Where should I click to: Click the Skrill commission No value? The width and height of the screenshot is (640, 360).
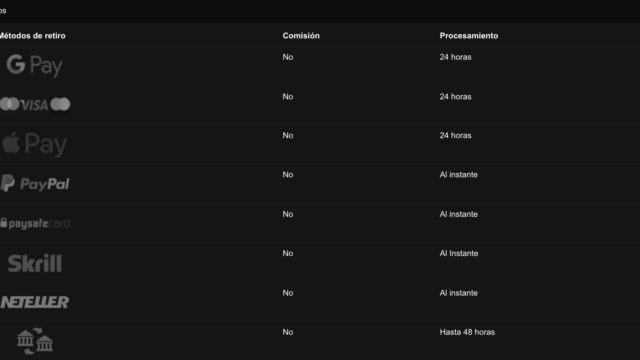pyautogui.click(x=288, y=253)
